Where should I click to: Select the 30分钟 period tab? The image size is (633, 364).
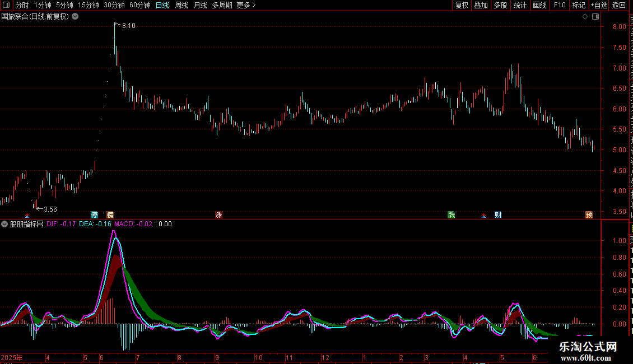(114, 5)
